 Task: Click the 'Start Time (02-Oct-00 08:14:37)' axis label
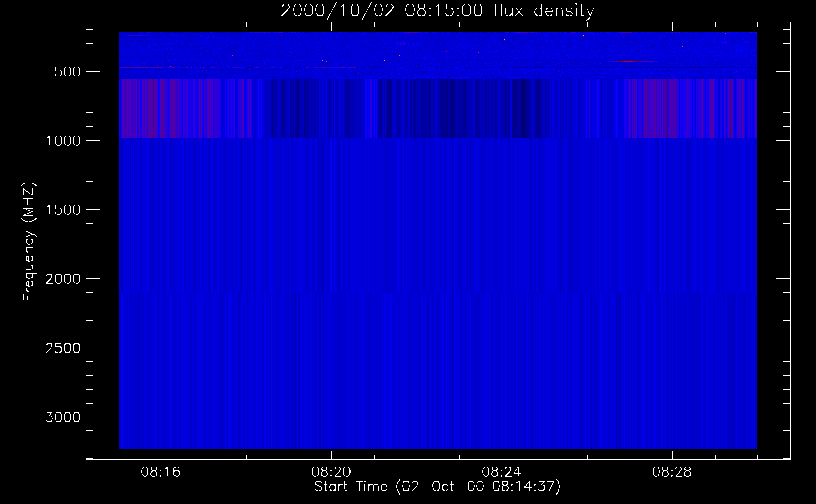pos(437,487)
